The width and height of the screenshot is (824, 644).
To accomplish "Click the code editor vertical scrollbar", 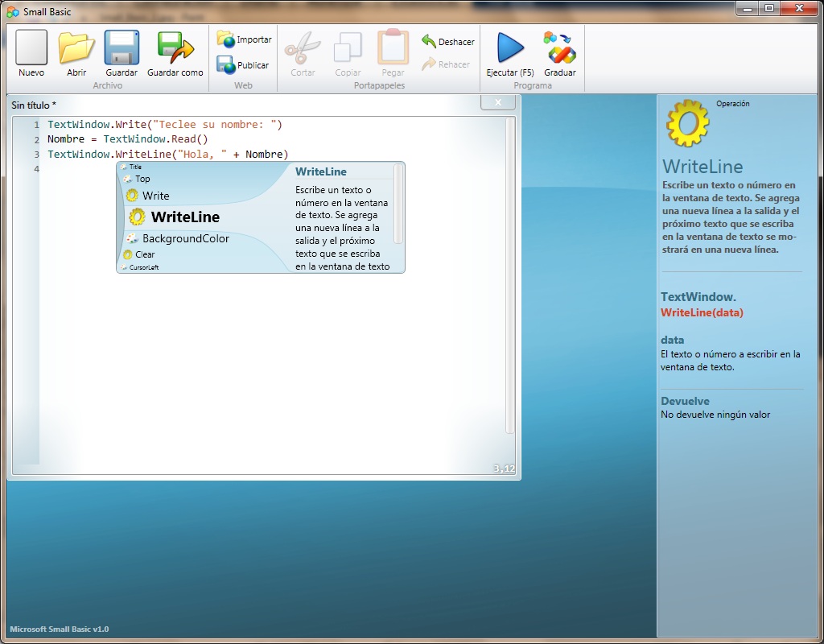I will pos(509,275).
